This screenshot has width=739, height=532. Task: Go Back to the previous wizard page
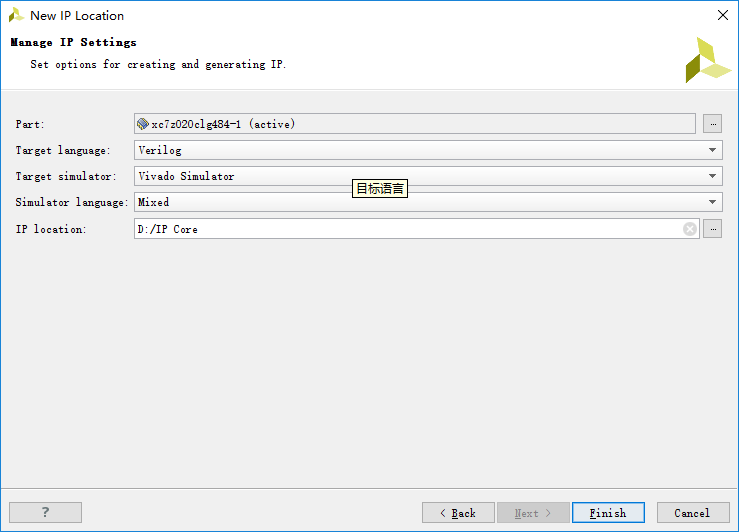pyautogui.click(x=458, y=513)
